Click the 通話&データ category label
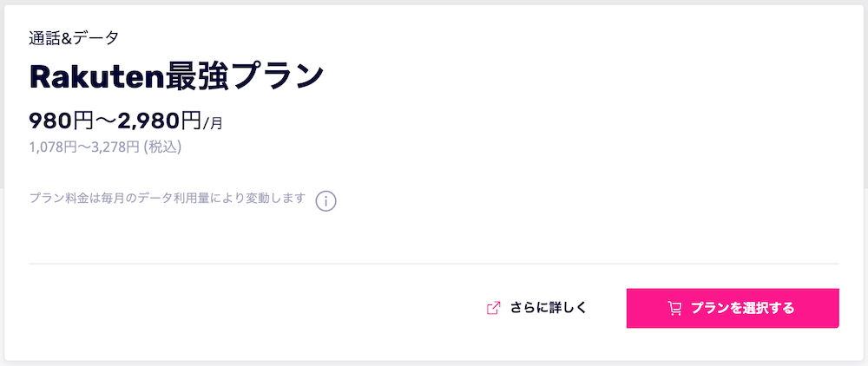The image size is (868, 366). click(74, 37)
